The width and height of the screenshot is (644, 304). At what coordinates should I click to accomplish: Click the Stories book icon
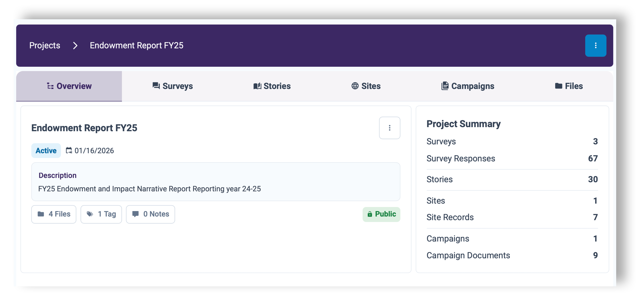point(257,86)
